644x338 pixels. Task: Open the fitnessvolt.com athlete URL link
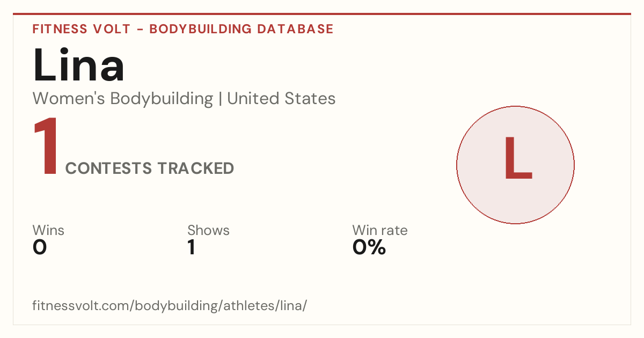[170, 306]
